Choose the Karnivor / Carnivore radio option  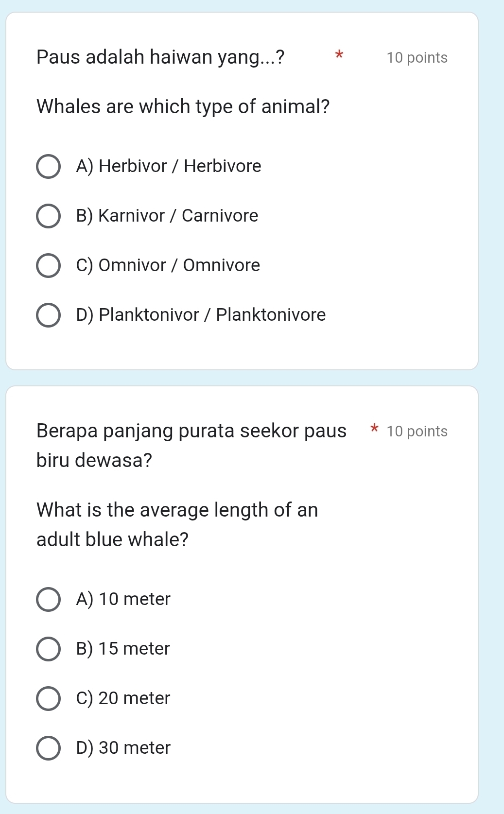coord(49,216)
